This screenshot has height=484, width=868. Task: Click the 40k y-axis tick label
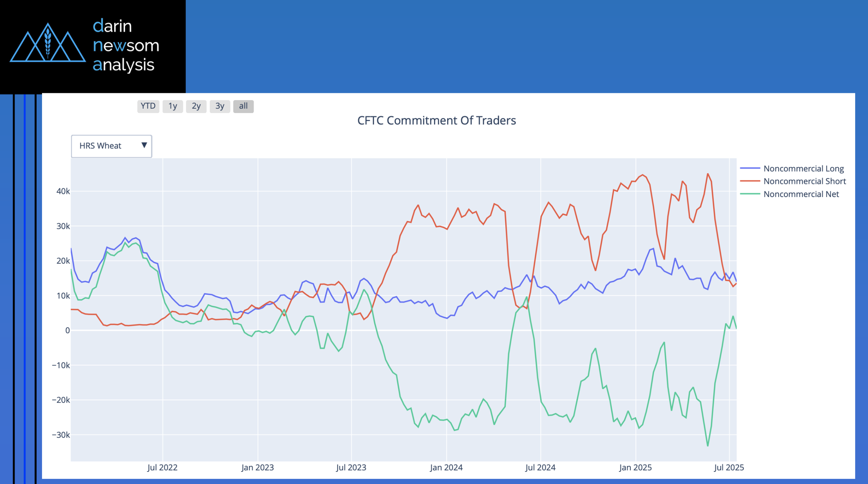coord(63,191)
